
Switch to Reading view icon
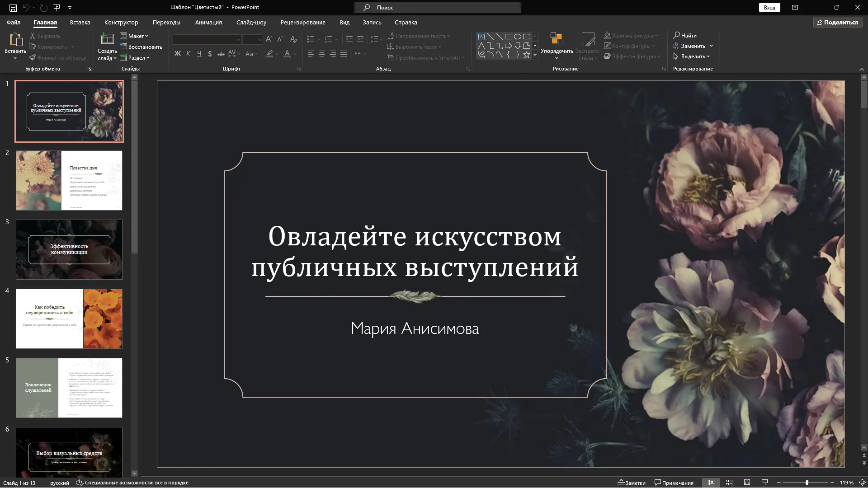coord(747,483)
